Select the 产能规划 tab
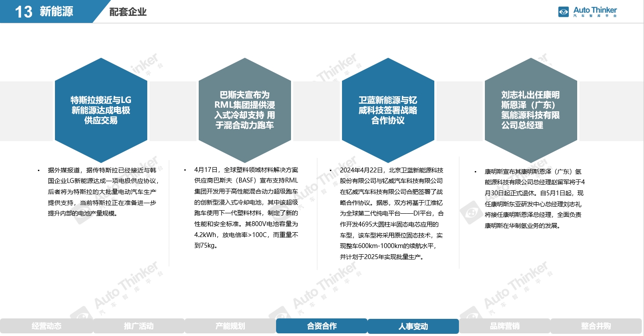Screen dimensions: 644x336 (x=230, y=326)
